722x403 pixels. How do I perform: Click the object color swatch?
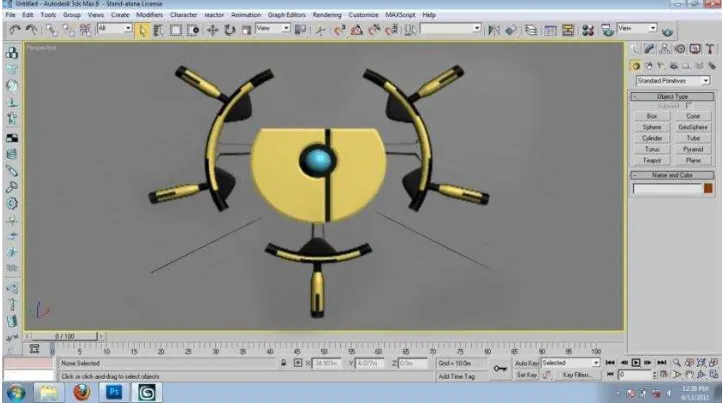708,188
